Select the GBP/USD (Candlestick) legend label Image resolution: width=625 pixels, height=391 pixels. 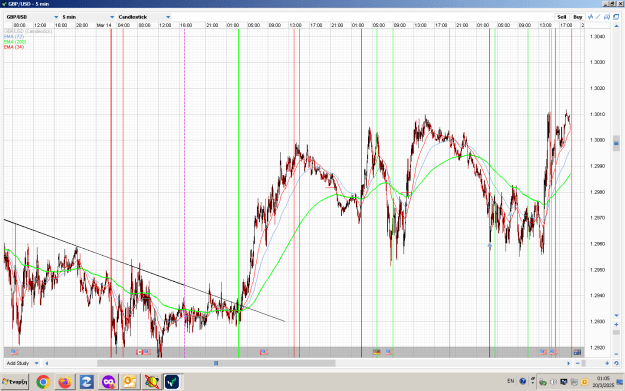pyautogui.click(x=28, y=31)
